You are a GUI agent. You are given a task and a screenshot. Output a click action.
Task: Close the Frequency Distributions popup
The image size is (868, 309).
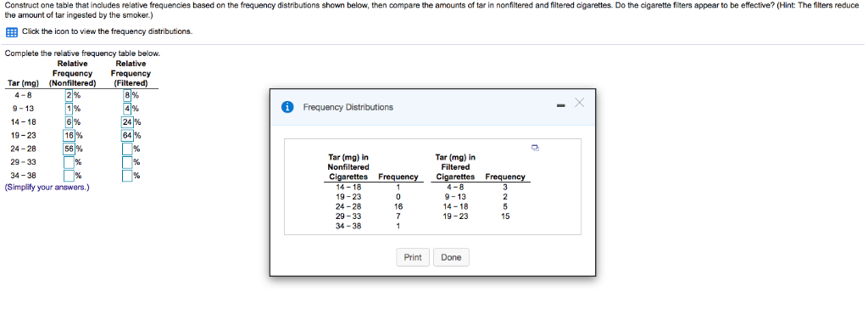pyautogui.click(x=579, y=102)
